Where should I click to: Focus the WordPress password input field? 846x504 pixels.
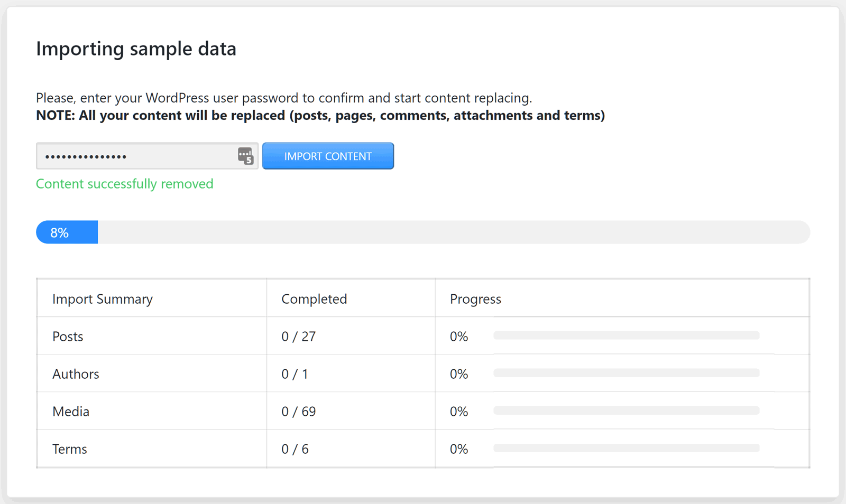point(147,156)
